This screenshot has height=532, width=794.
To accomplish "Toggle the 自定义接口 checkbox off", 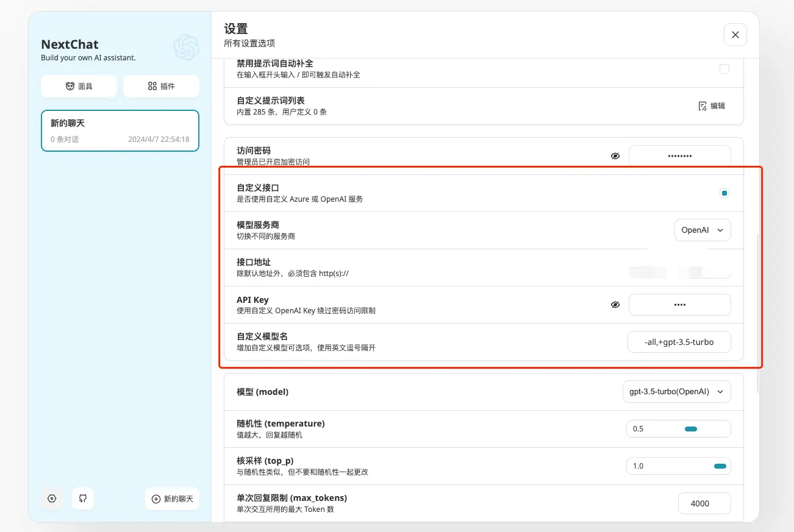I will pyautogui.click(x=724, y=193).
